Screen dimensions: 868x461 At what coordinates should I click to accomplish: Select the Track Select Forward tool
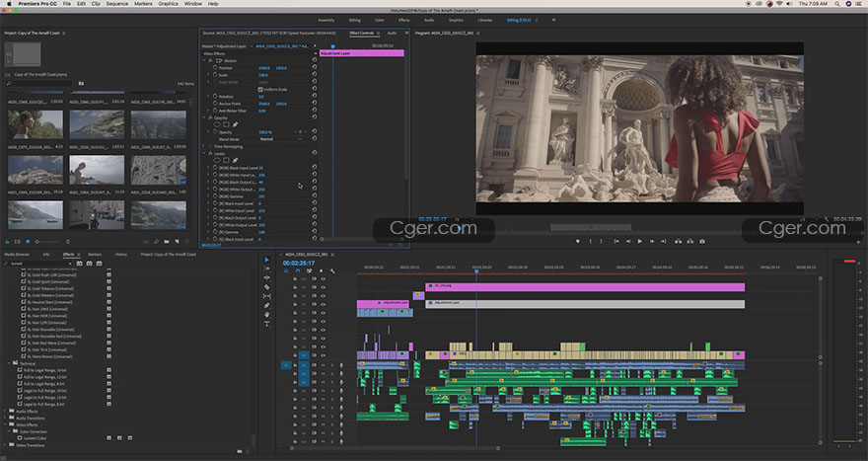[x=267, y=269]
